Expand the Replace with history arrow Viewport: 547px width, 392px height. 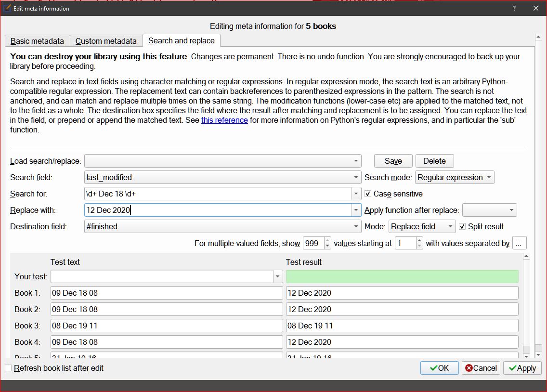tap(356, 210)
